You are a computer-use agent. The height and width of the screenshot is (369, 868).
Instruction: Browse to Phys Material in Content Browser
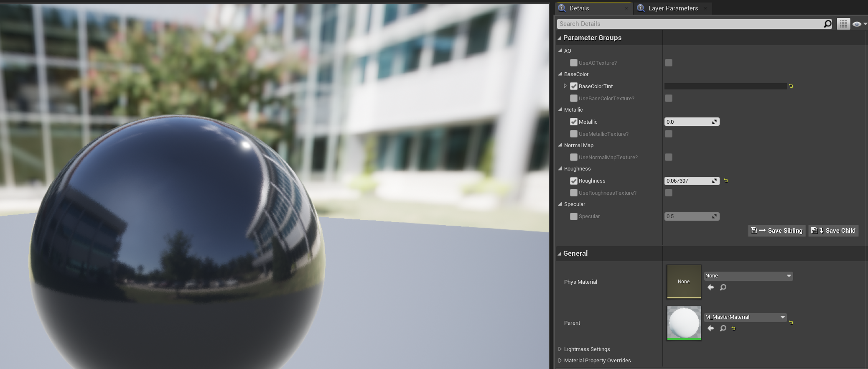723,287
